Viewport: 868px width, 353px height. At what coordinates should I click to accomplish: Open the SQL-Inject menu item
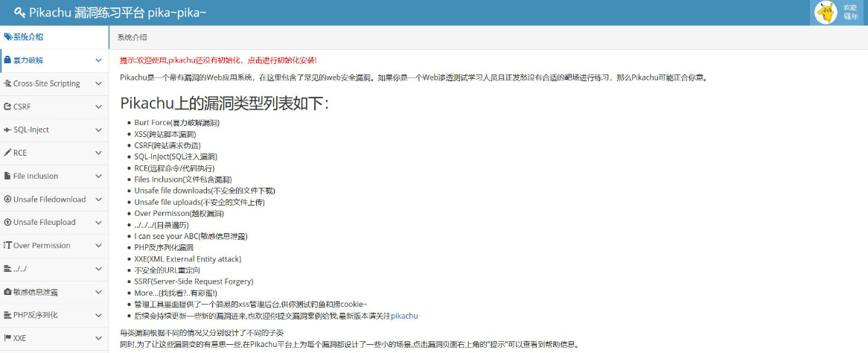tap(54, 130)
